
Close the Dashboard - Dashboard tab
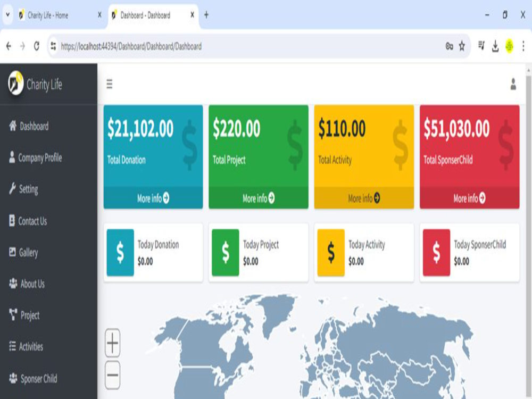click(x=192, y=15)
